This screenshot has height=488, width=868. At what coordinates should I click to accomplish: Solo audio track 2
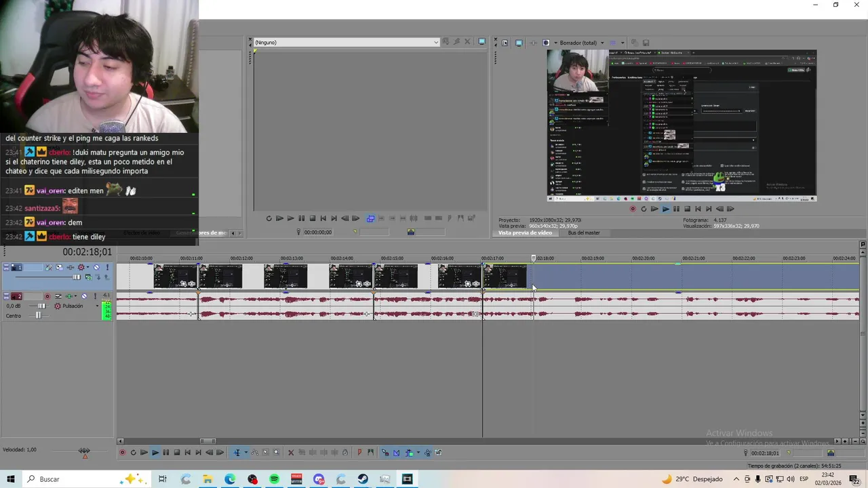click(x=95, y=296)
